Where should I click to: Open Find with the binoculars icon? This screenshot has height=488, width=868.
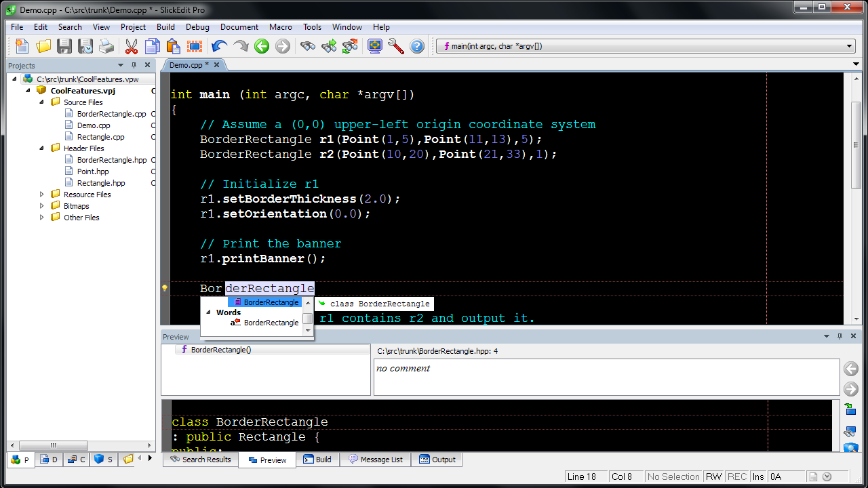click(308, 46)
